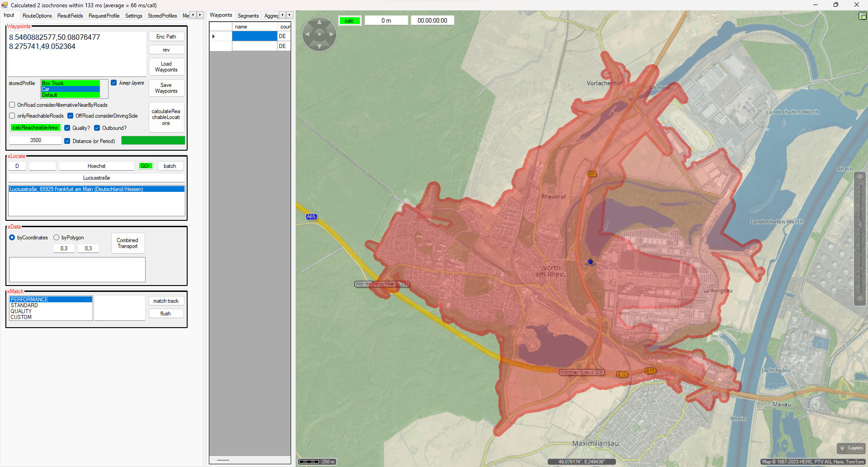The width and height of the screenshot is (868, 467).
Task: Open the Segments tab
Action: coord(248,16)
